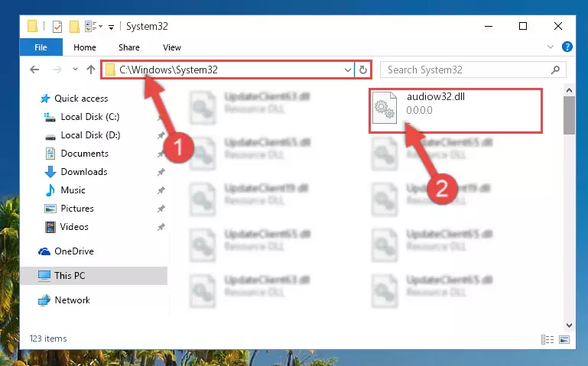Click the forward navigation arrow
The image size is (588, 366).
[57, 70]
